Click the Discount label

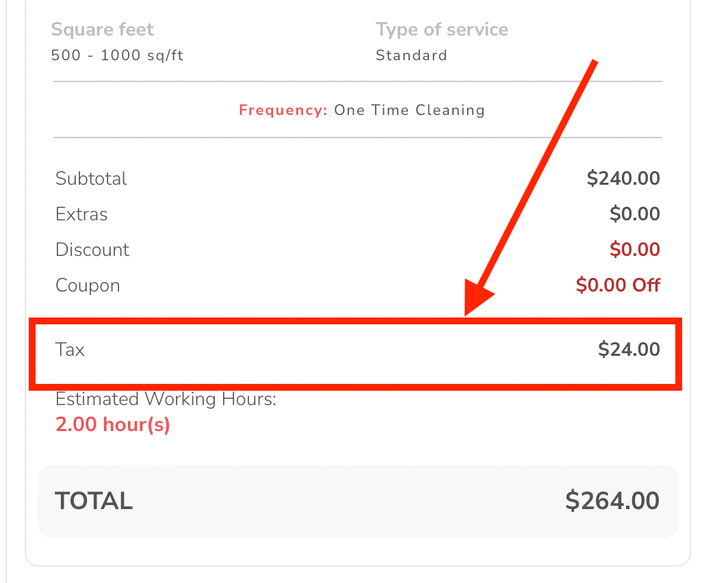pyautogui.click(x=92, y=250)
